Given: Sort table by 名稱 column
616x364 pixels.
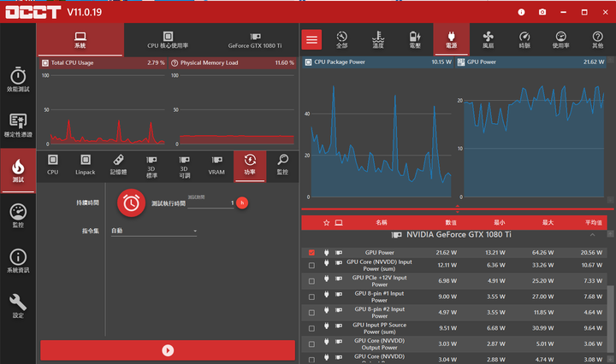Looking at the screenshot, I should coord(381,223).
